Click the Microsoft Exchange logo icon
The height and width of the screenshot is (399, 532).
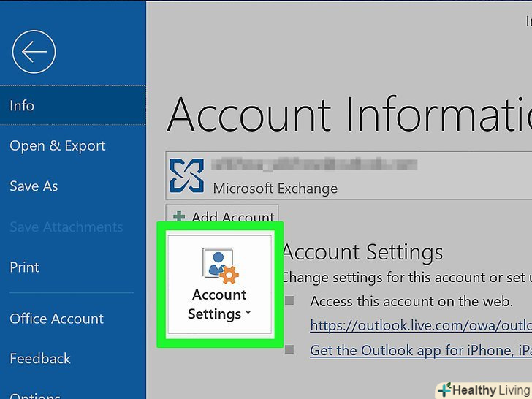(x=186, y=176)
